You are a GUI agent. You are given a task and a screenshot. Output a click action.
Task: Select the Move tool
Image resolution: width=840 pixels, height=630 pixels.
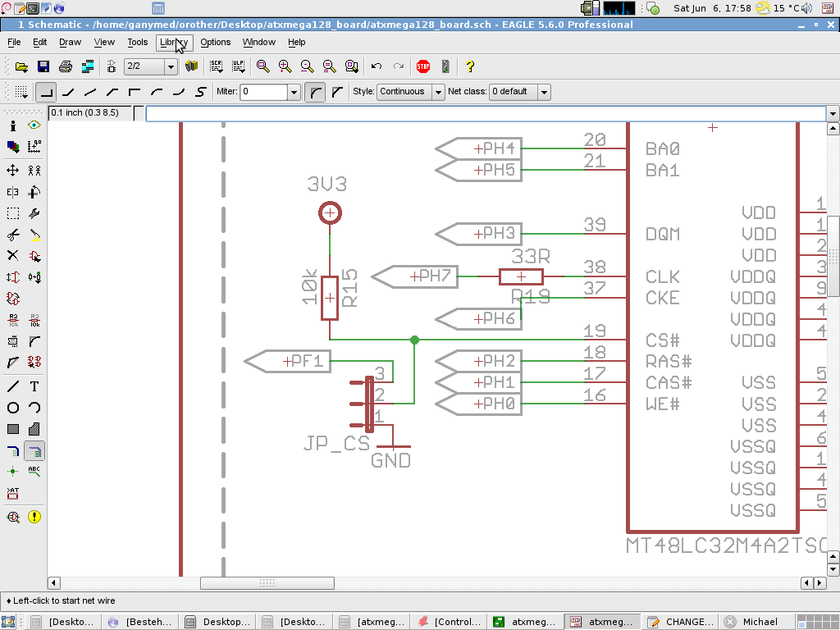pyautogui.click(x=13, y=171)
